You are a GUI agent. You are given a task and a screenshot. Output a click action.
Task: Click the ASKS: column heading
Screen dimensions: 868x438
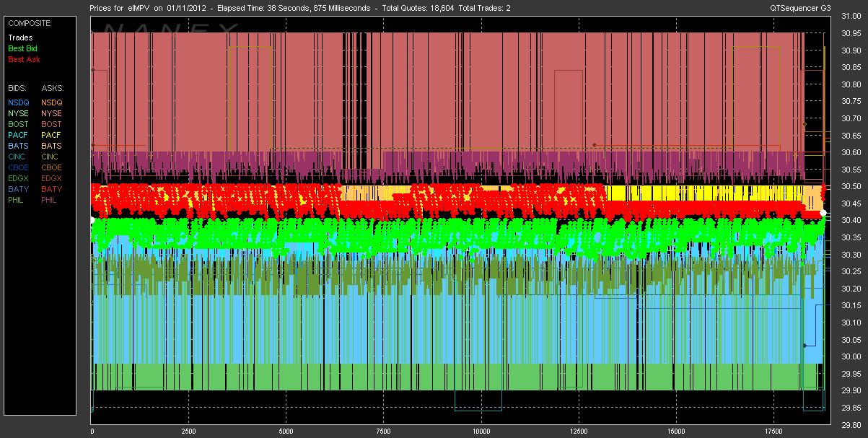click(53, 88)
